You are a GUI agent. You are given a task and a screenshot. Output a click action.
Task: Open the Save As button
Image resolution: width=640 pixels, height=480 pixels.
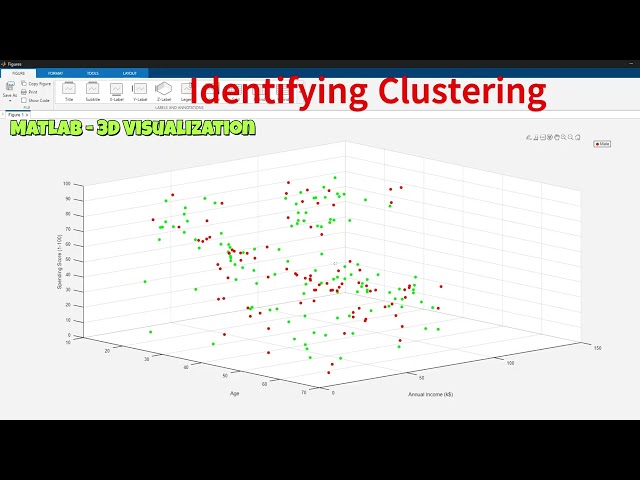[x=9, y=88]
